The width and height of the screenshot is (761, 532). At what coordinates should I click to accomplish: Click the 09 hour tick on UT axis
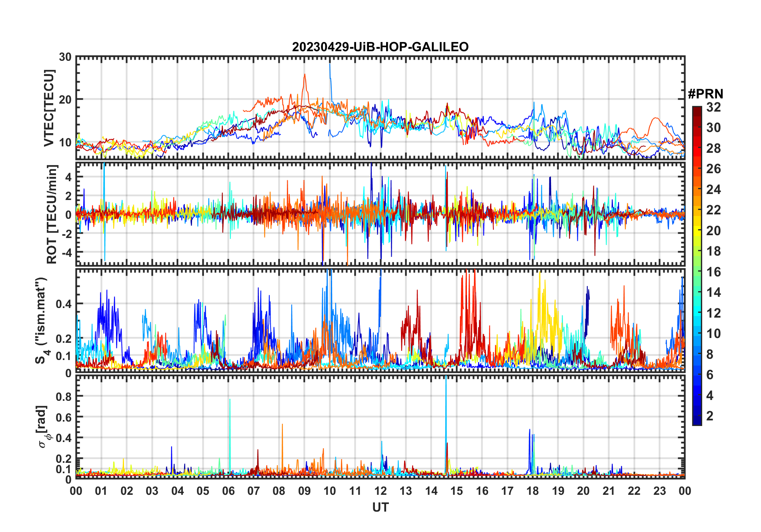[x=304, y=491]
